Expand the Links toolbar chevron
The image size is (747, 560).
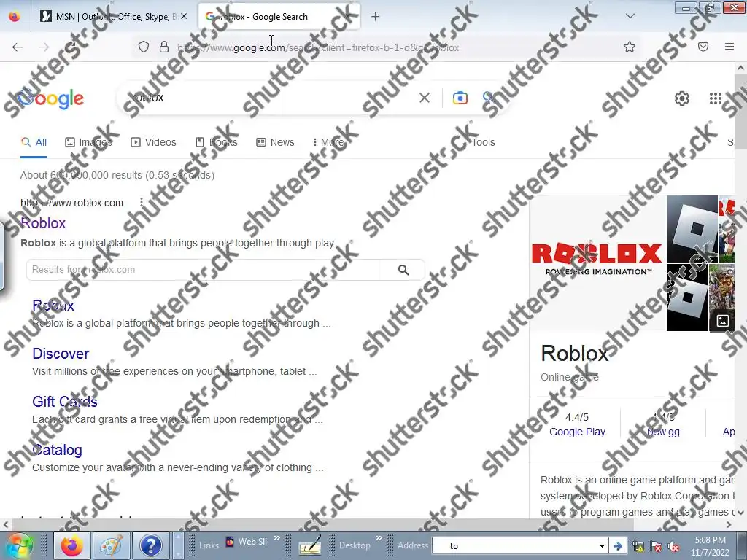[x=277, y=538]
